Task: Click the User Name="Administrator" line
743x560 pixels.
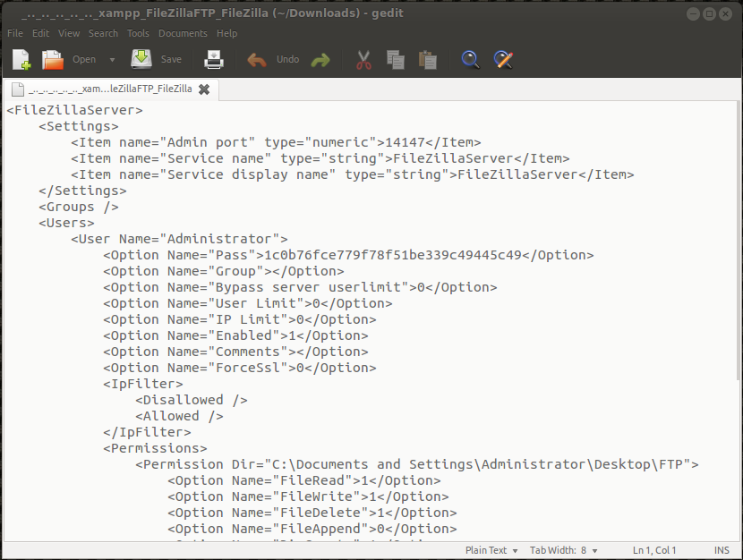Action: point(179,239)
